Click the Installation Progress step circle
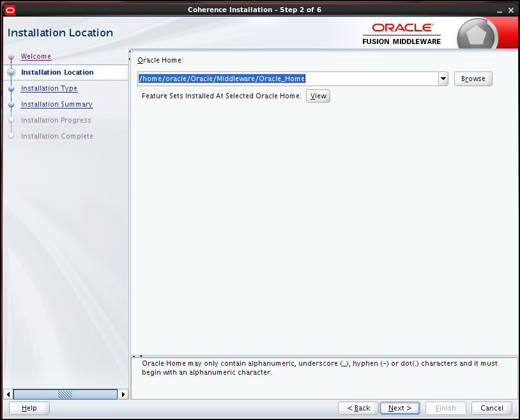This screenshot has height=420, width=520. click(11, 120)
